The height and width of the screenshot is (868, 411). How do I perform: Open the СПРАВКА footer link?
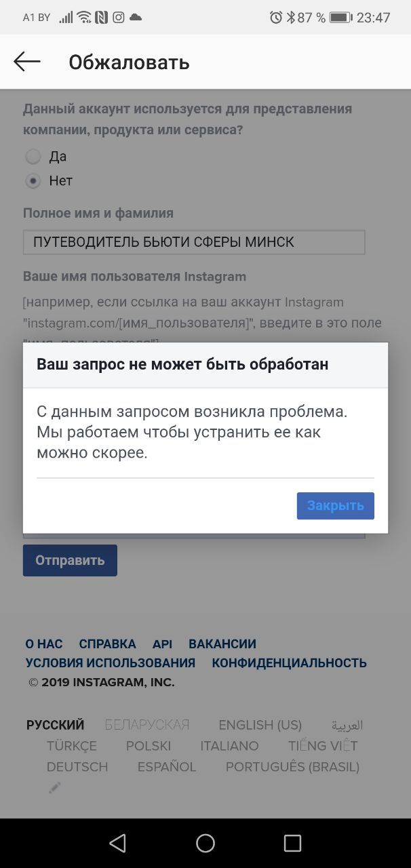coord(107,644)
